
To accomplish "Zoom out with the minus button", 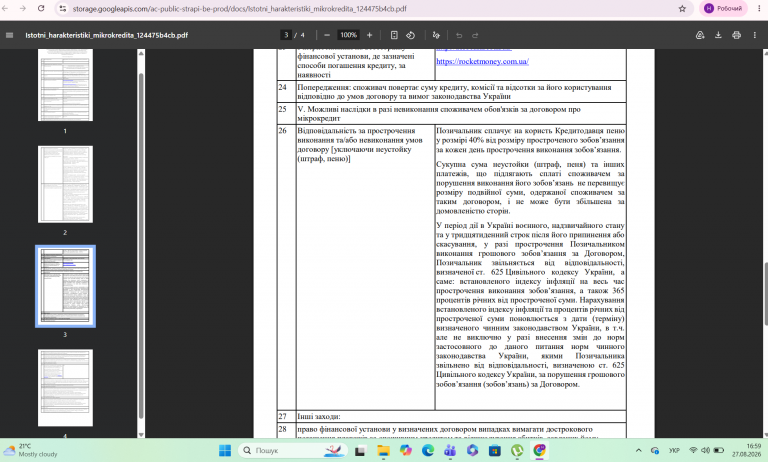I will 327,35.
